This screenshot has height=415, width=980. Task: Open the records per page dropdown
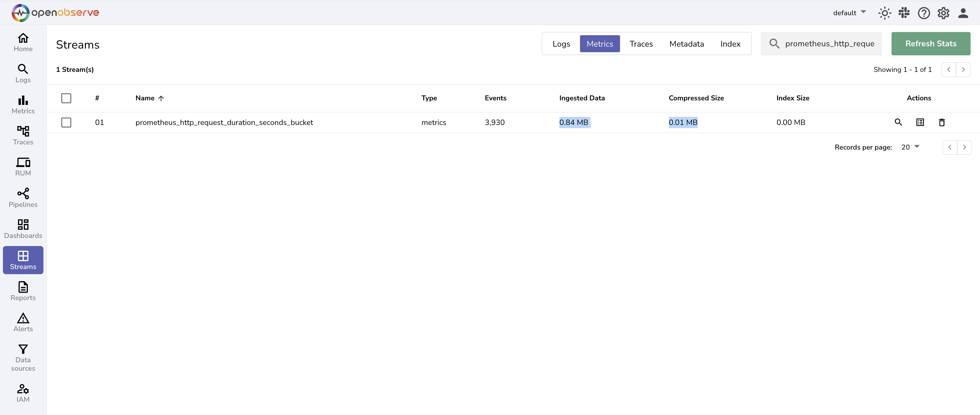click(x=910, y=147)
